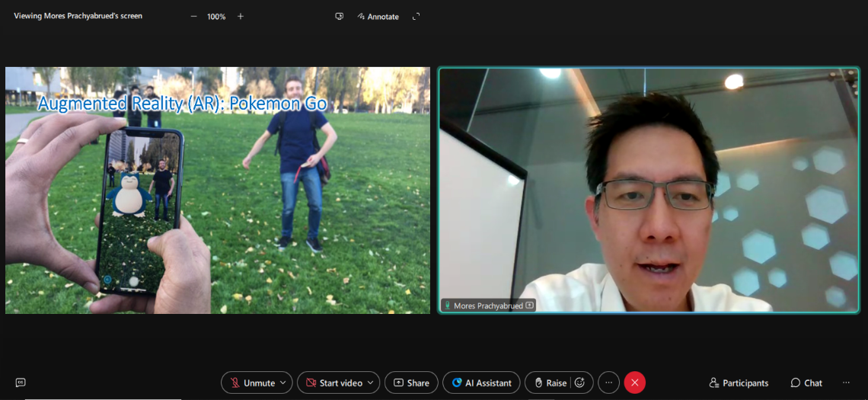Open the Participants panel
This screenshot has height=400, width=868.
tap(738, 382)
